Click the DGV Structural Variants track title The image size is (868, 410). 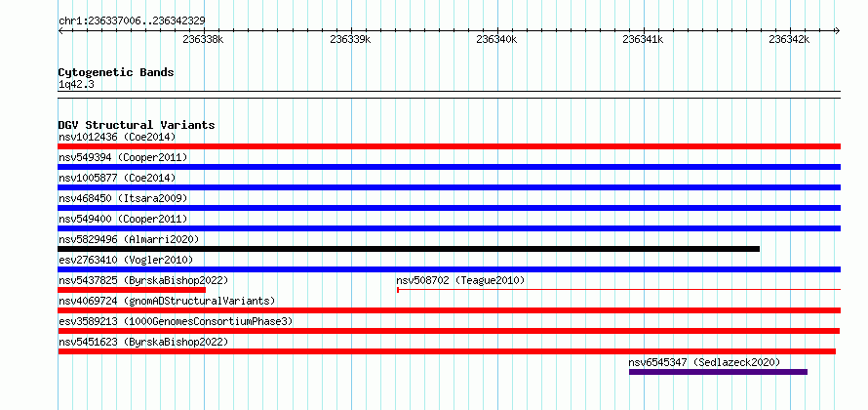click(x=137, y=125)
